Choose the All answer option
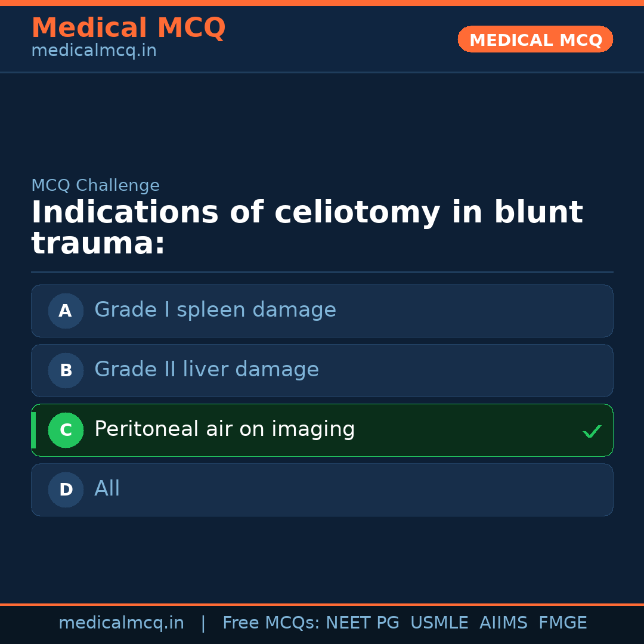Image resolution: width=644 pixels, height=644 pixels. click(x=107, y=489)
